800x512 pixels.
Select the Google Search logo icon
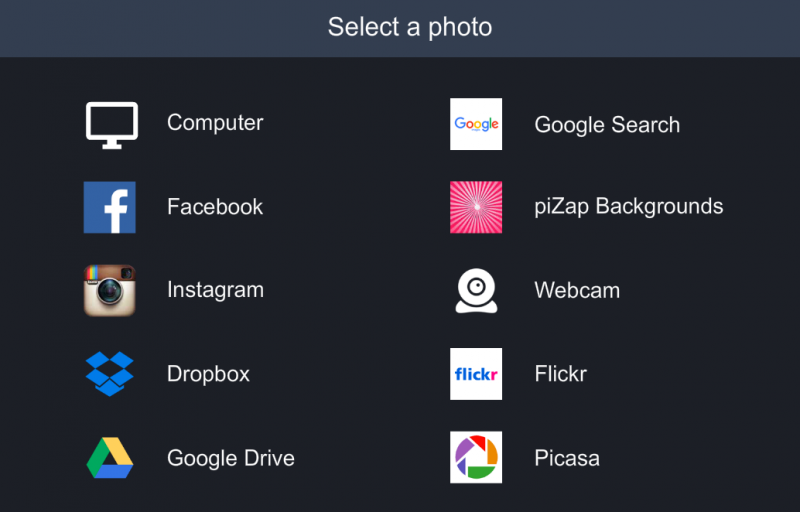476,124
